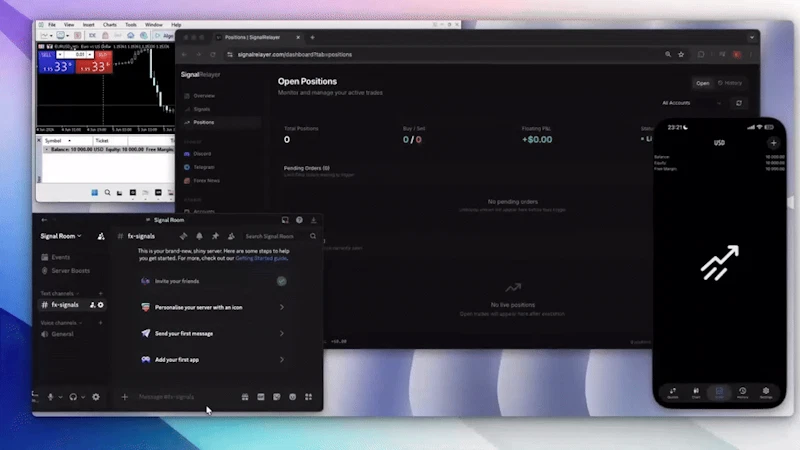Open Personalise your server with an icon

click(x=213, y=308)
